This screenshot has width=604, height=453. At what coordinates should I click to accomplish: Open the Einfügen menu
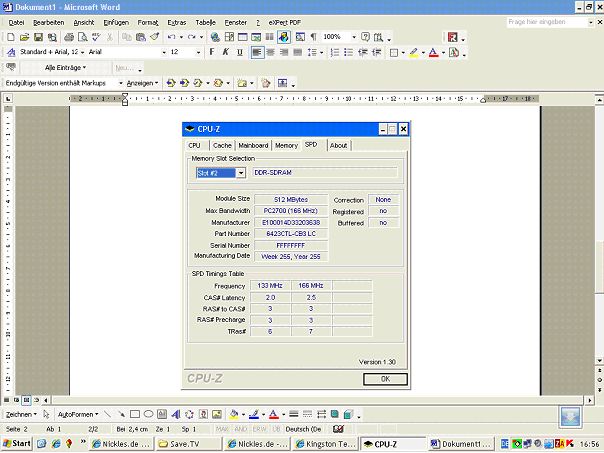coord(116,23)
